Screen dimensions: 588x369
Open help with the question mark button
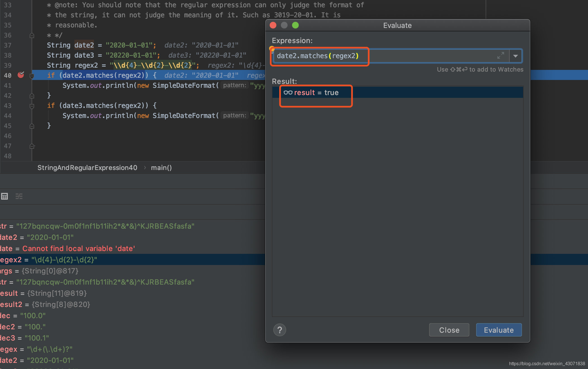[279, 330]
